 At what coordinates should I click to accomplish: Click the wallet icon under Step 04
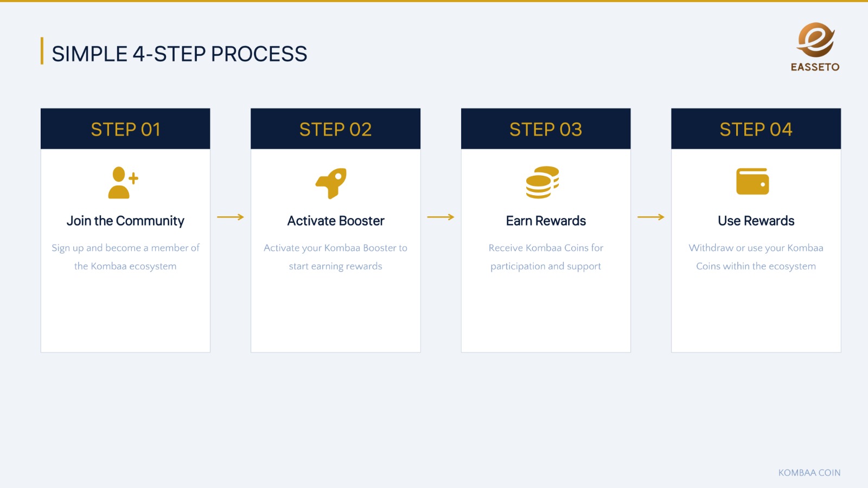click(x=752, y=181)
